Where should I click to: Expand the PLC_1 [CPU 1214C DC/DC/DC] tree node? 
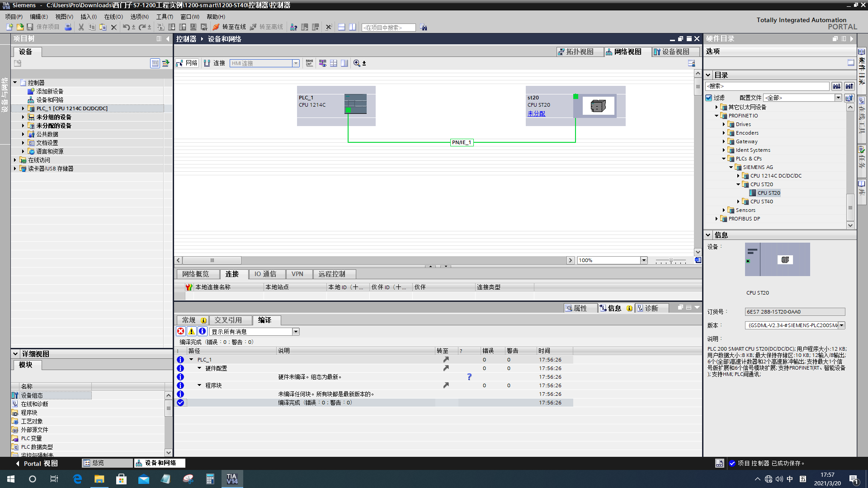coord(23,108)
